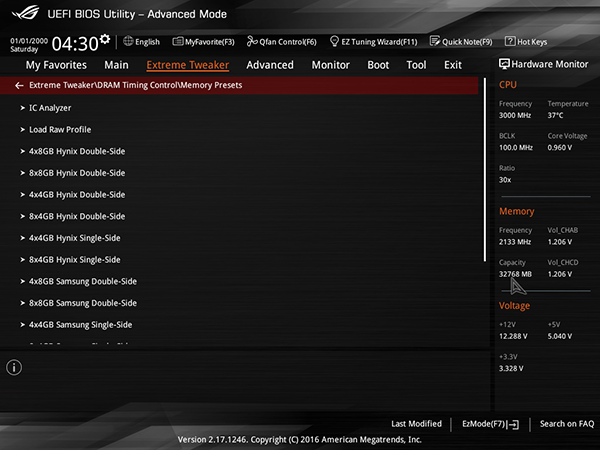This screenshot has width=600, height=450.
Task: Click Search on FAQ
Action: click(567, 424)
